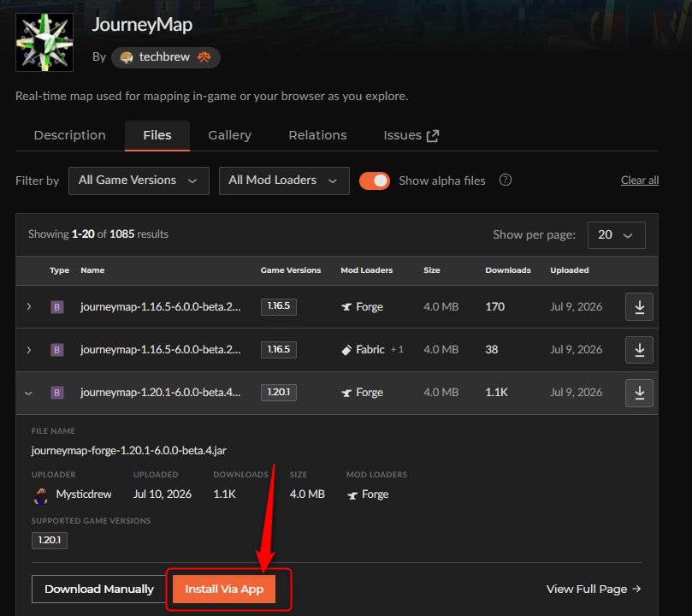Switch to the Description tab
Screen dimensions: 692x616
click(70, 135)
